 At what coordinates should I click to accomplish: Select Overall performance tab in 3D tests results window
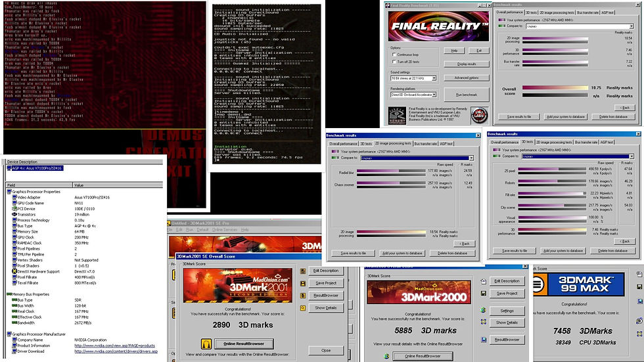click(x=505, y=143)
